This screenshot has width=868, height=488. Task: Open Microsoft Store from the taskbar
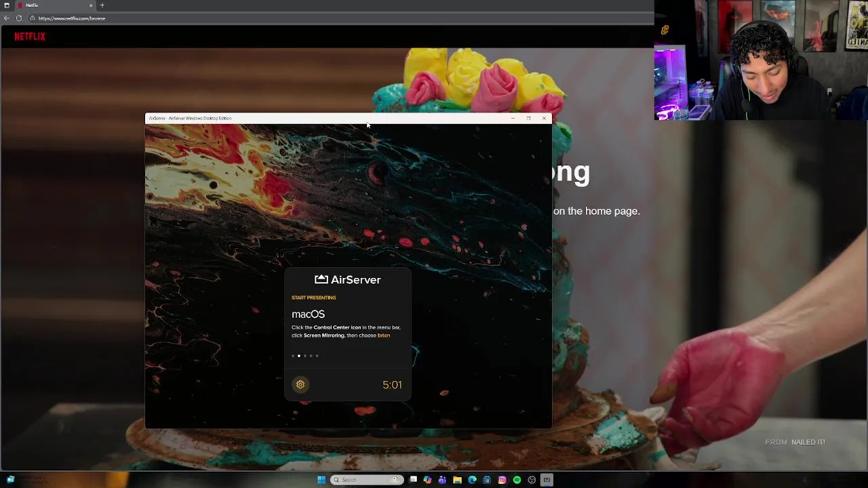click(x=487, y=480)
